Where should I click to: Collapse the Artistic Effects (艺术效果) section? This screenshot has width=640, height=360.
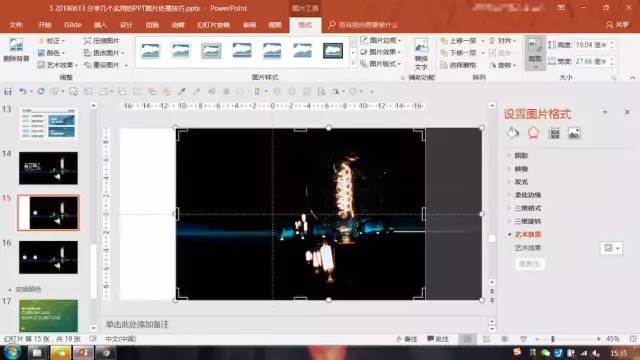527,234
